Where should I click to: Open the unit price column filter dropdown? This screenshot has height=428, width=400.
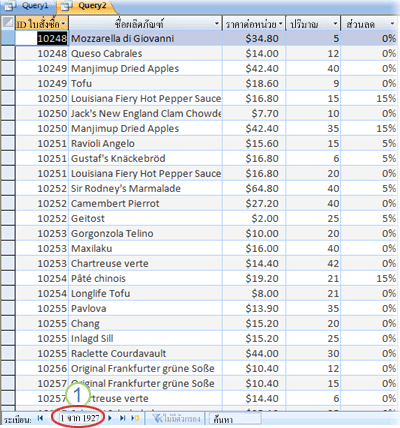coord(281,24)
